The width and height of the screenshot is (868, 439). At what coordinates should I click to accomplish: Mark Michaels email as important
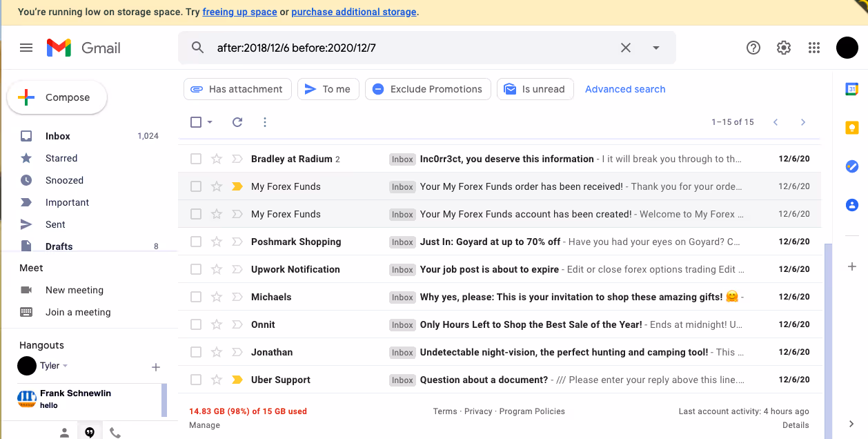click(237, 297)
